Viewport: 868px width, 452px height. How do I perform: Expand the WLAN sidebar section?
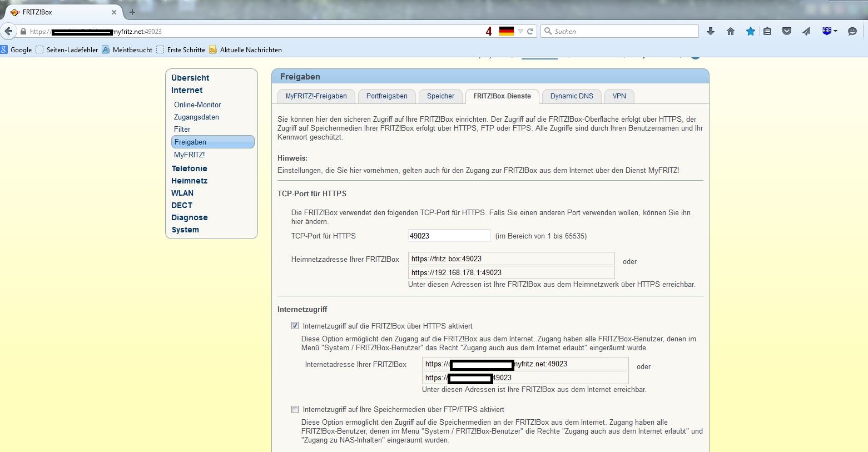click(182, 193)
